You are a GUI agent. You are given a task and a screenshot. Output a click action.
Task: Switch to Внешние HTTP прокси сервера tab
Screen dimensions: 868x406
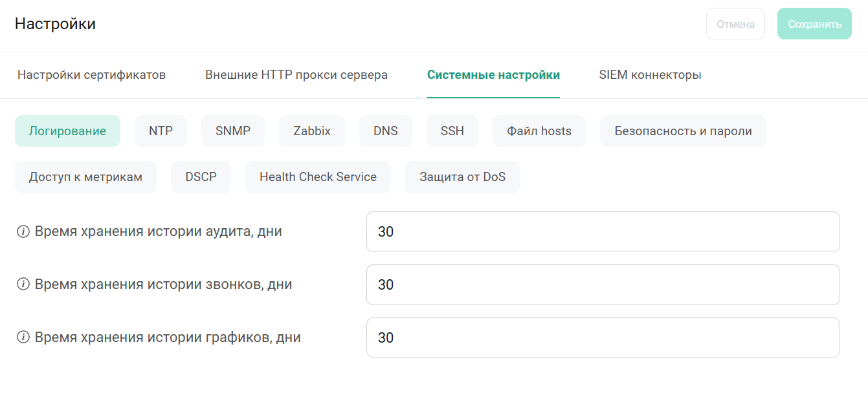pos(296,75)
